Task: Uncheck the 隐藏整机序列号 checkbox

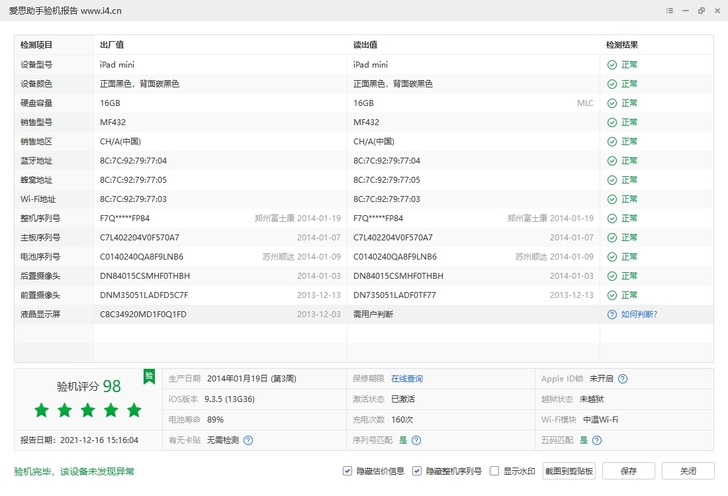Action: coord(417,470)
